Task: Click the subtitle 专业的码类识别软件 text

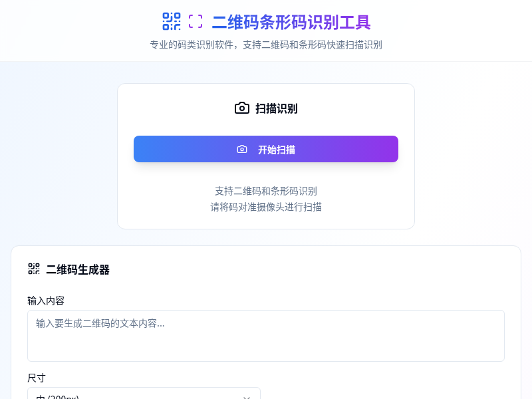Action: 266,45
